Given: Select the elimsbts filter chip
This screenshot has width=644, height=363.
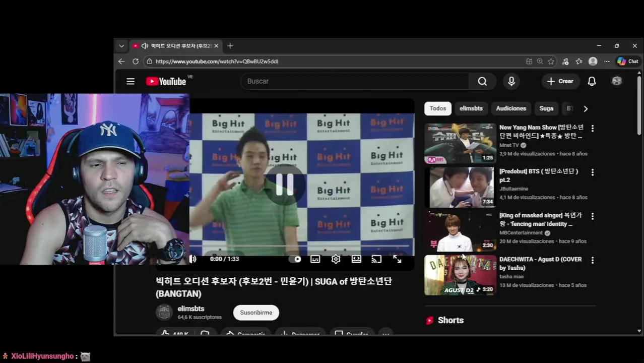Looking at the screenshot, I should 471,108.
